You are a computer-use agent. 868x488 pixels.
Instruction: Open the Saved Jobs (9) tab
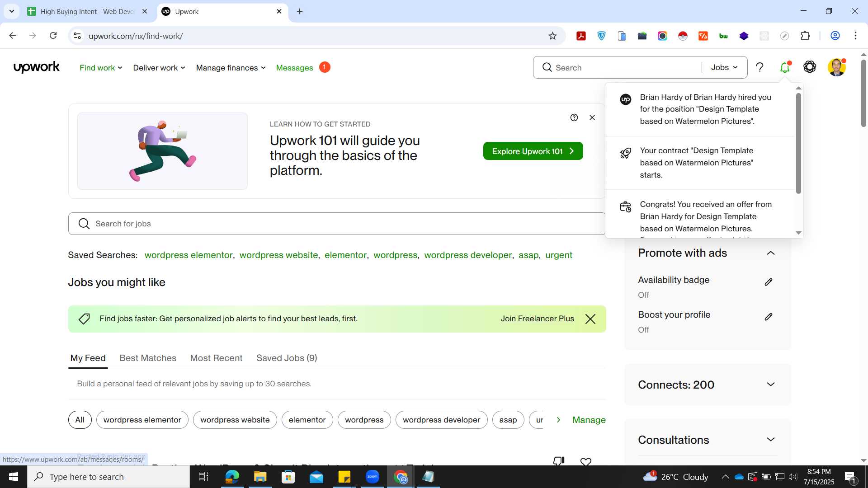coord(287,358)
